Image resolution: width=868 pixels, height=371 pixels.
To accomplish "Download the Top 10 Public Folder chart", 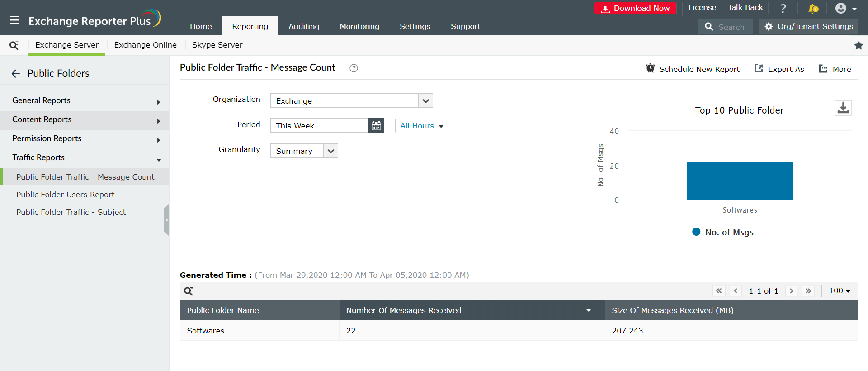I will [843, 108].
